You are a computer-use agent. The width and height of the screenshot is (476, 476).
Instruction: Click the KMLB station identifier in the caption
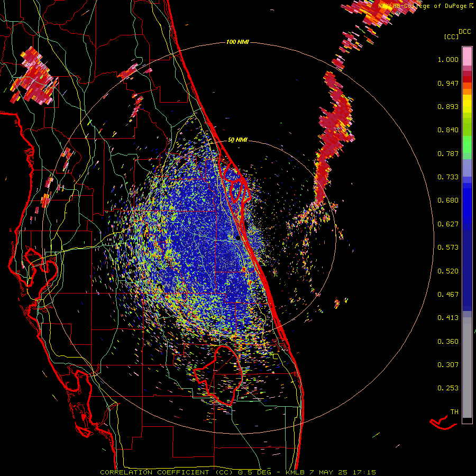(x=295, y=472)
